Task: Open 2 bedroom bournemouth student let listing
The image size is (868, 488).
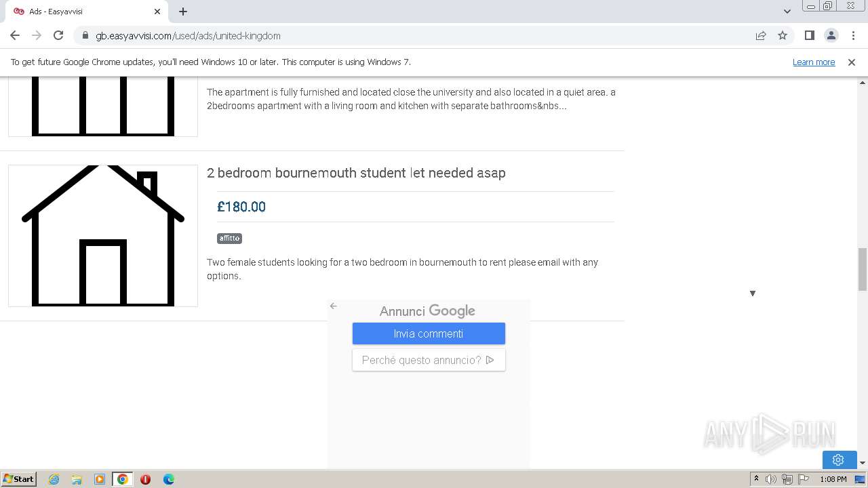Action: click(x=356, y=173)
